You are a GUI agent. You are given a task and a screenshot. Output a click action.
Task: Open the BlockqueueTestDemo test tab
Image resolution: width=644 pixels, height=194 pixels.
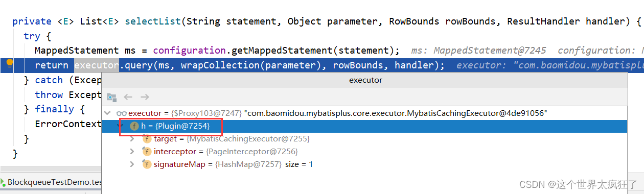pyautogui.click(x=51, y=182)
